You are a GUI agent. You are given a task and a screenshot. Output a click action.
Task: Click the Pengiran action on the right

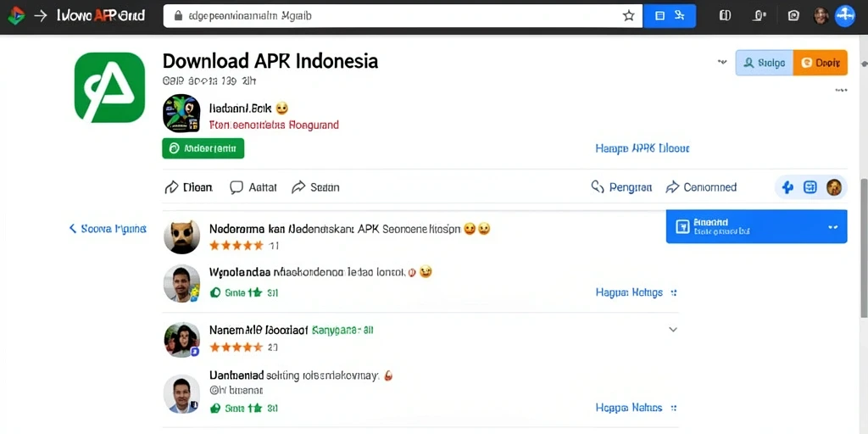tap(621, 187)
